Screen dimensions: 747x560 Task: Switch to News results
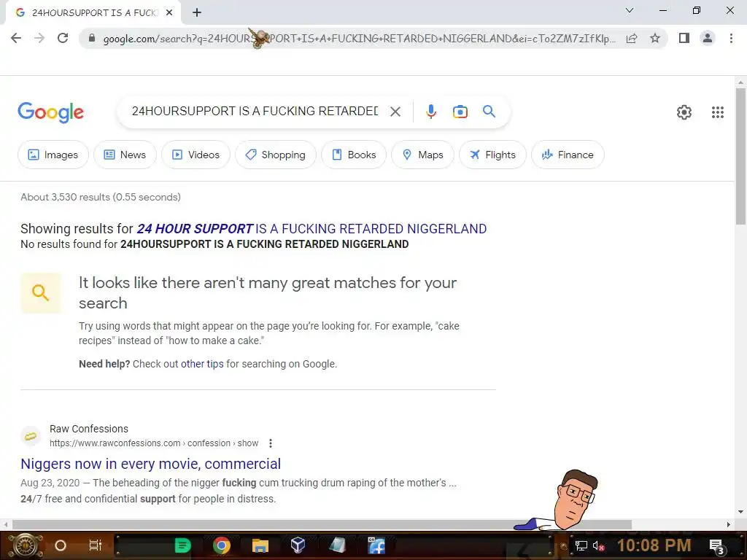[x=125, y=155]
